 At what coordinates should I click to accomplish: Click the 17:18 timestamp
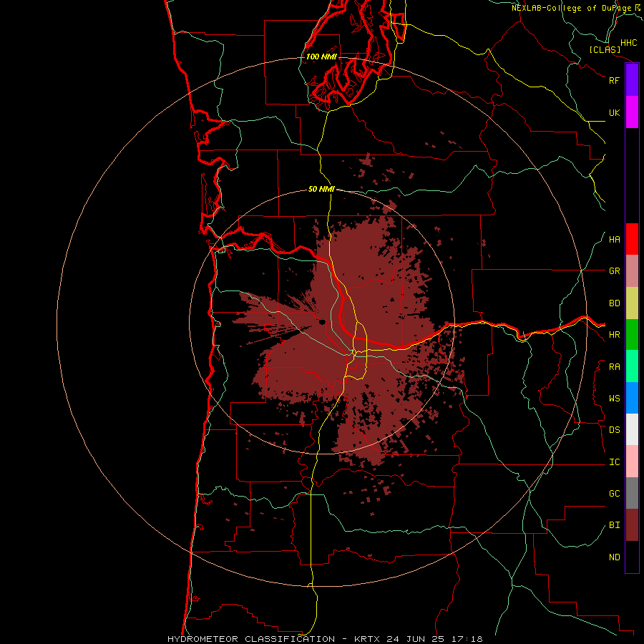469,639
